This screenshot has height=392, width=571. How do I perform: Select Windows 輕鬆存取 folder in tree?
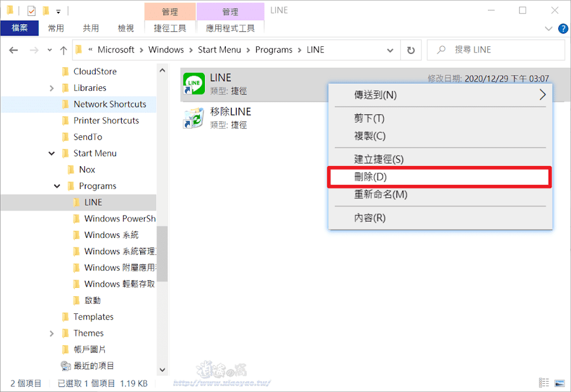pos(120,284)
